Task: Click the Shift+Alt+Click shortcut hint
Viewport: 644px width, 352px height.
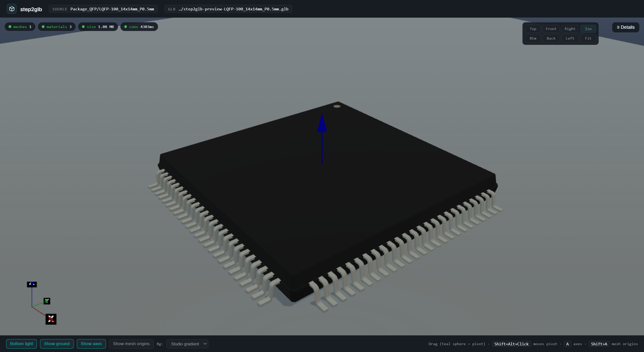Action: pyautogui.click(x=511, y=344)
